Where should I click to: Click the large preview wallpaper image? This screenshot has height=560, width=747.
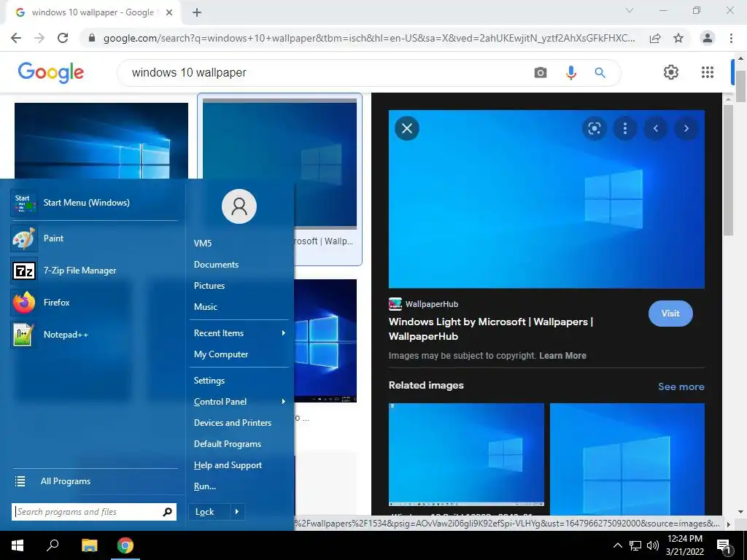pyautogui.click(x=546, y=199)
